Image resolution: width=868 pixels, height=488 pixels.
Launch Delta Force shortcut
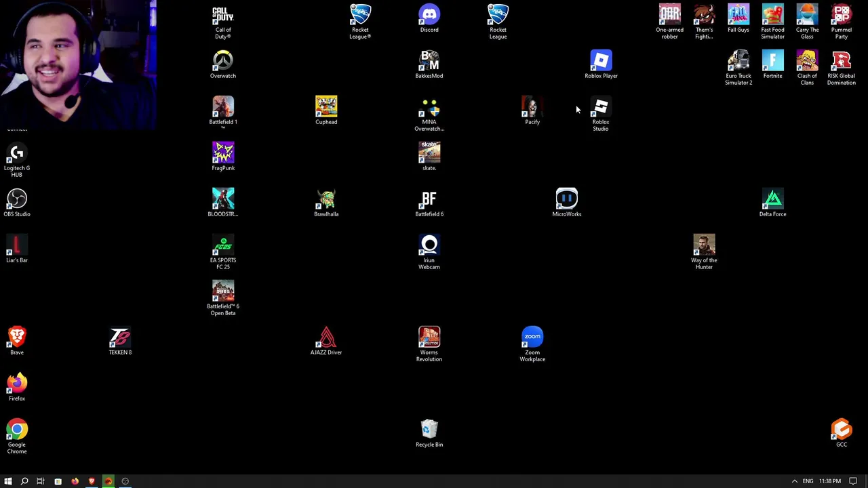(x=773, y=203)
